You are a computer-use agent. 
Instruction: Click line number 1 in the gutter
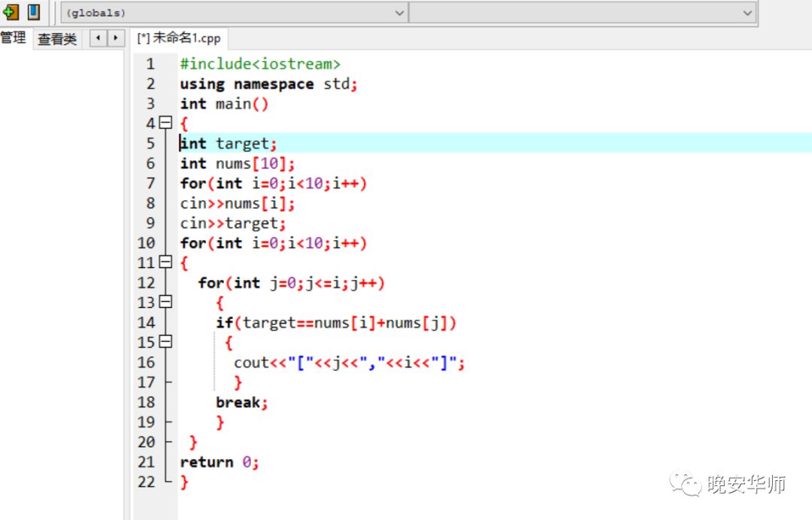tap(150, 64)
